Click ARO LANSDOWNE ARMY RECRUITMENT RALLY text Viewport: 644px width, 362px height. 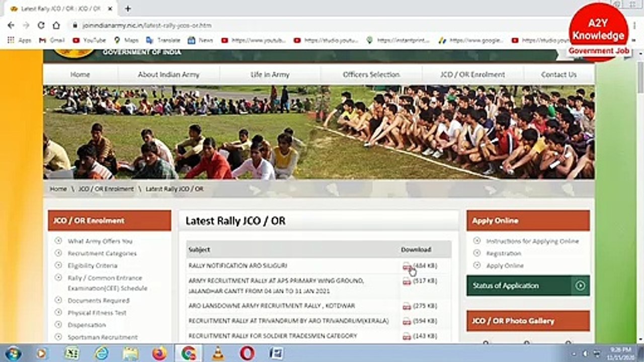272,306
